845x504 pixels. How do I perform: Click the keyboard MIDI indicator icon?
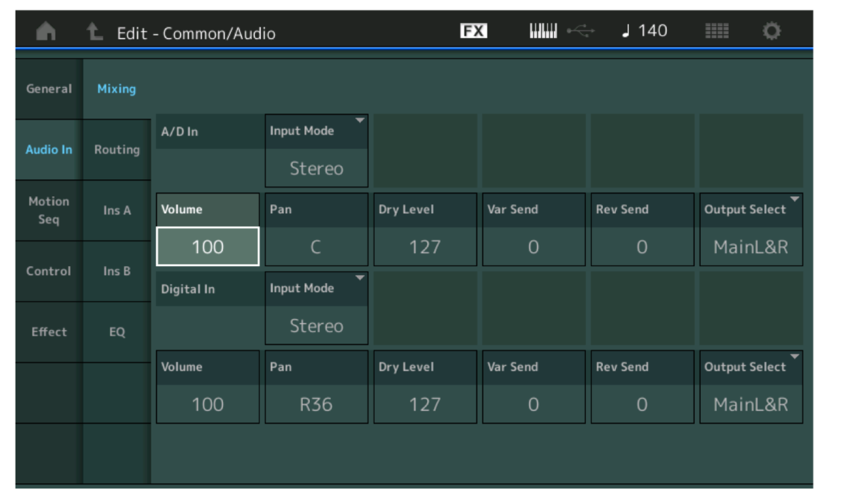(x=543, y=31)
